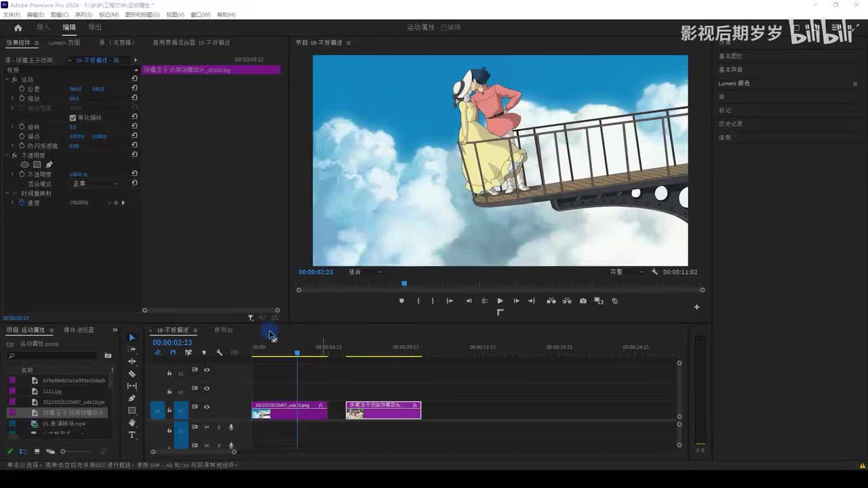Toggle the 等比缩放 uniform scale checkbox
This screenshot has width=868, height=488.
[x=73, y=117]
